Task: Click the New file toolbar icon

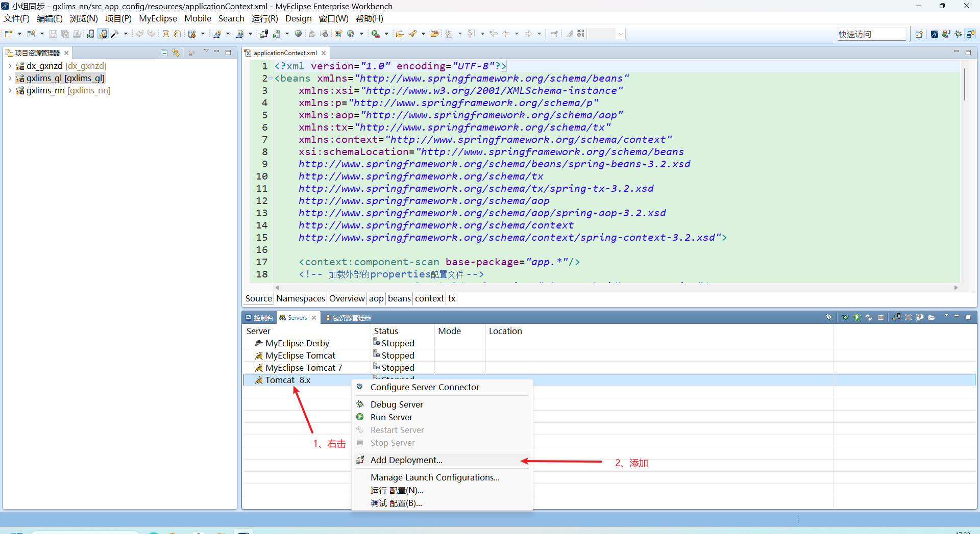Action: pos(9,34)
